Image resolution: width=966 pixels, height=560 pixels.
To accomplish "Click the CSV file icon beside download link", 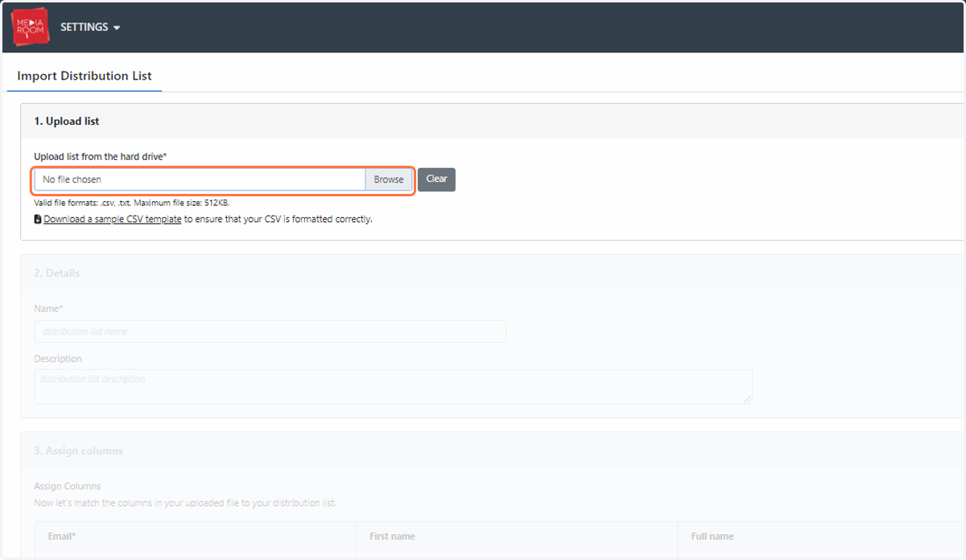I will 38,219.
